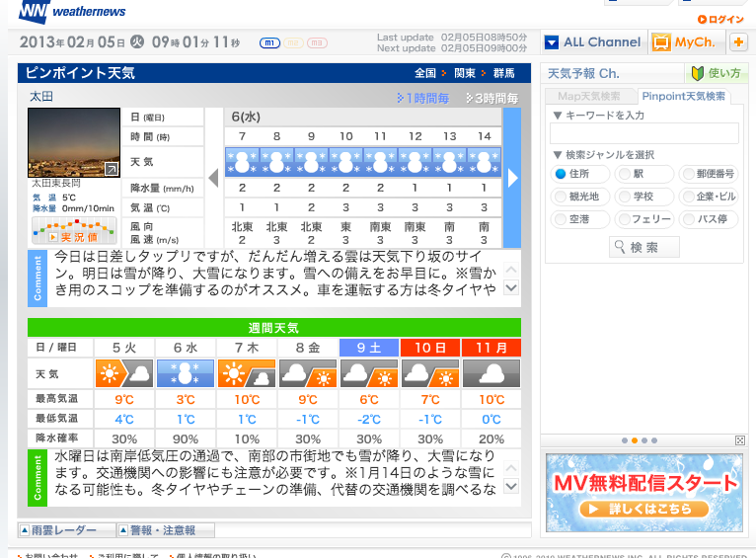Open the 太田東長岡 live camera thumbnail
Screen dimensions: 756x558
click(x=74, y=143)
